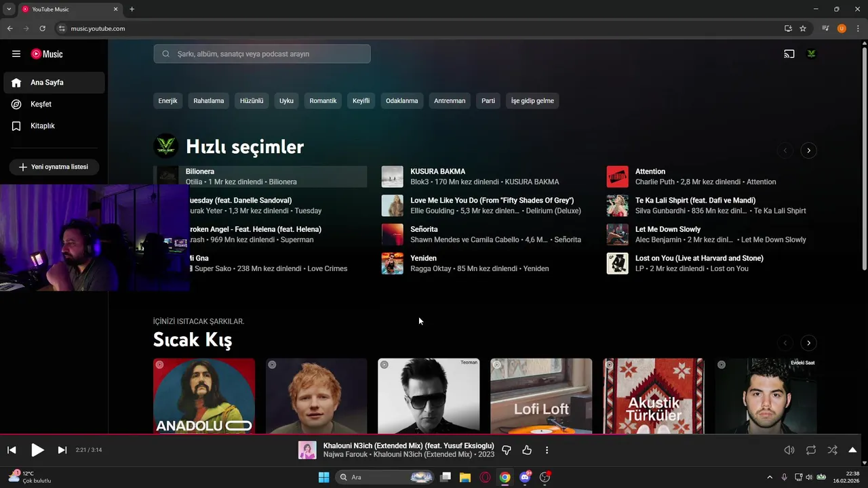Expand the now playing view

point(852,450)
